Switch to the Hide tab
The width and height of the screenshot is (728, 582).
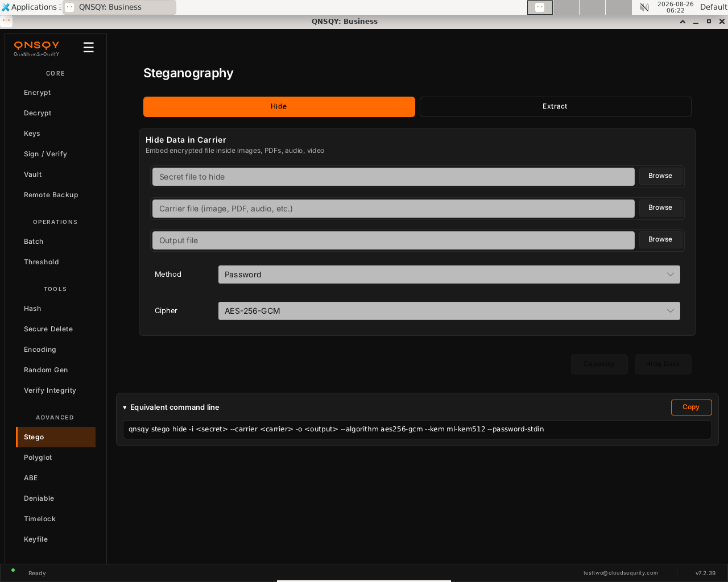(279, 107)
